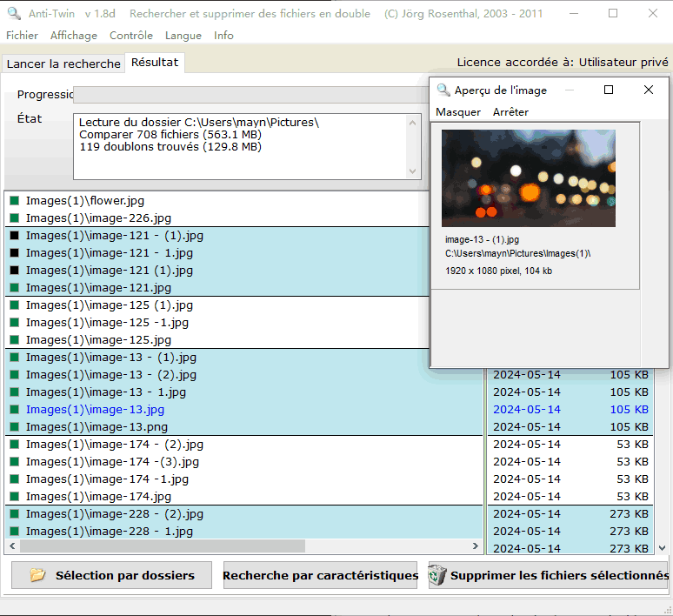The height and width of the screenshot is (616, 673).
Task: Click the 273 KB size of image-228 - 1.jpg row
Action: pyautogui.click(x=630, y=531)
